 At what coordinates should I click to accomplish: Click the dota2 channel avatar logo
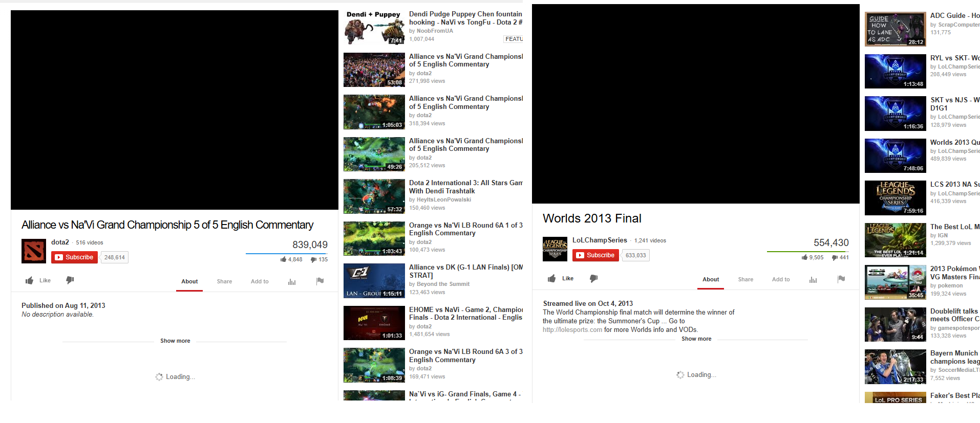(x=34, y=251)
